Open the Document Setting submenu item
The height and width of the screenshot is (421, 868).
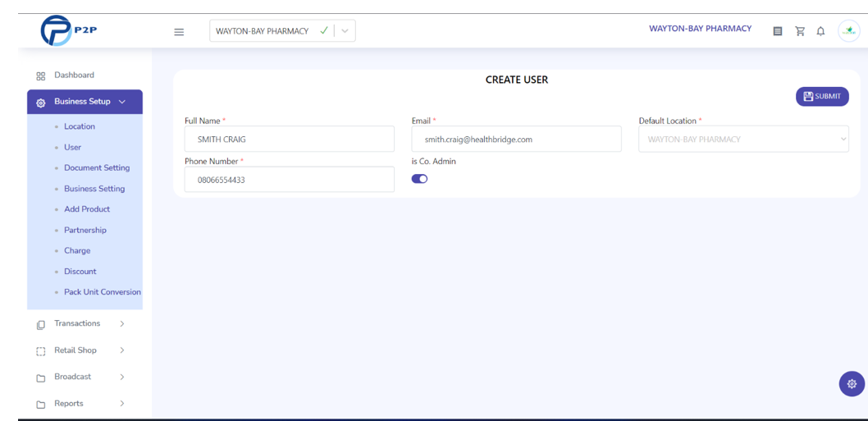[x=97, y=168]
